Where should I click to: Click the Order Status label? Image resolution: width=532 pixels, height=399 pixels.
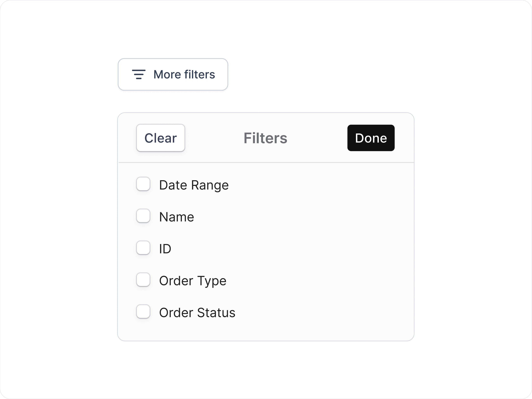click(197, 313)
